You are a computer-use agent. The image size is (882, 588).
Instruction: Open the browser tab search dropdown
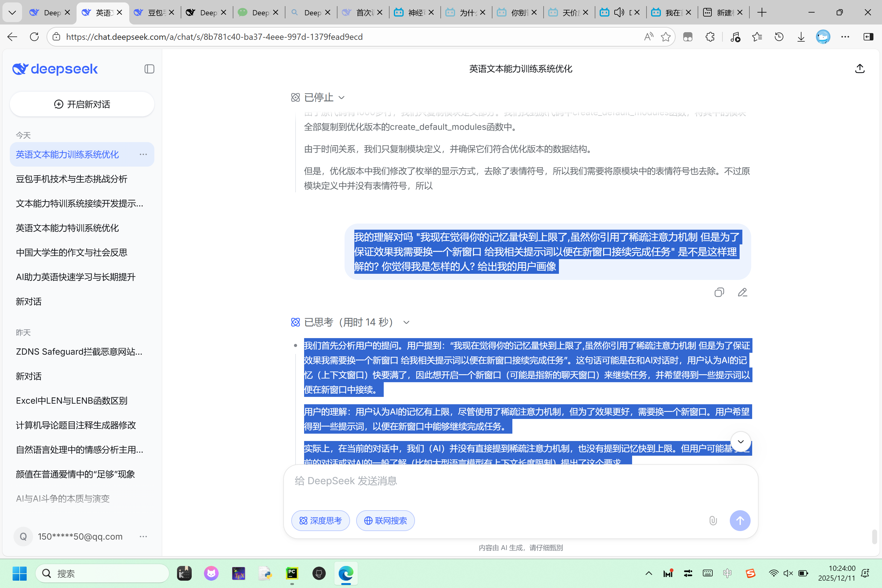12,12
